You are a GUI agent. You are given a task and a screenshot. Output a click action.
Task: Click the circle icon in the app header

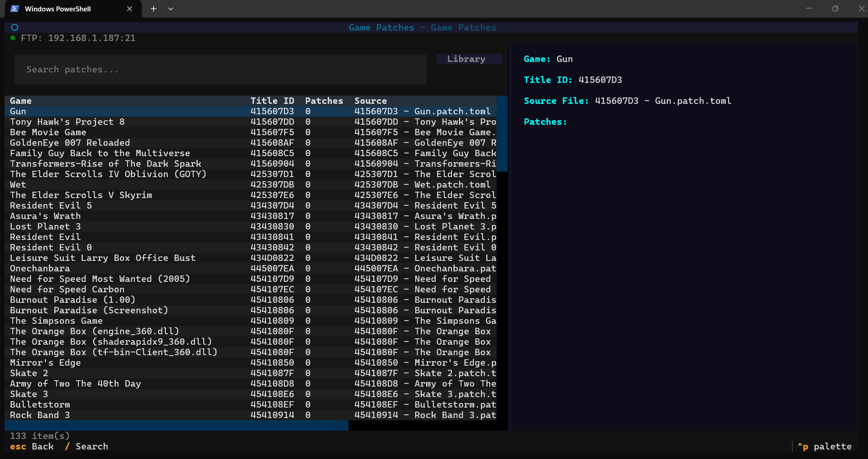tap(15, 27)
